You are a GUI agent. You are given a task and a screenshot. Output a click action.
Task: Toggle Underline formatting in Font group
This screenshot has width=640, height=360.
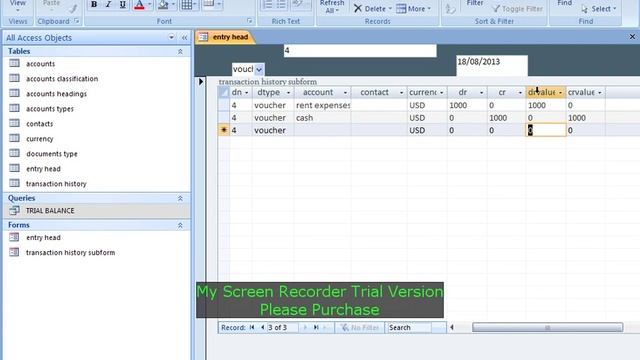(122, 4)
